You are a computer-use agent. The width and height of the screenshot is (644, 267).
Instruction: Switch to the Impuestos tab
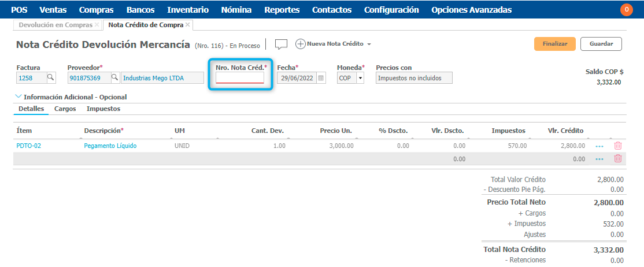tap(103, 109)
